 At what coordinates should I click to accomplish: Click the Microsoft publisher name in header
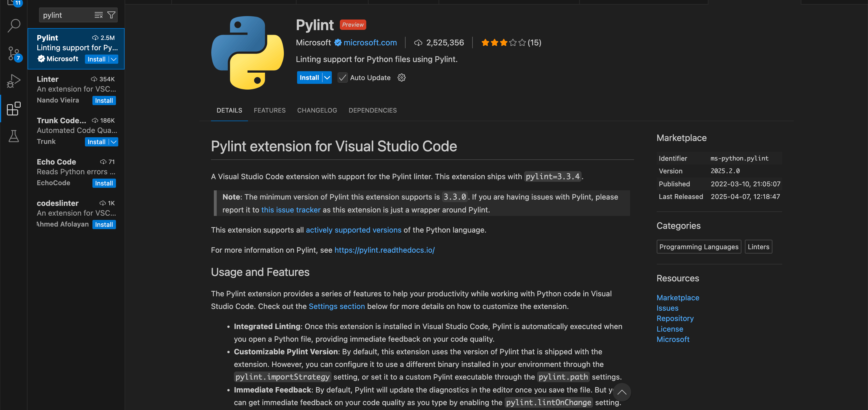pos(313,42)
